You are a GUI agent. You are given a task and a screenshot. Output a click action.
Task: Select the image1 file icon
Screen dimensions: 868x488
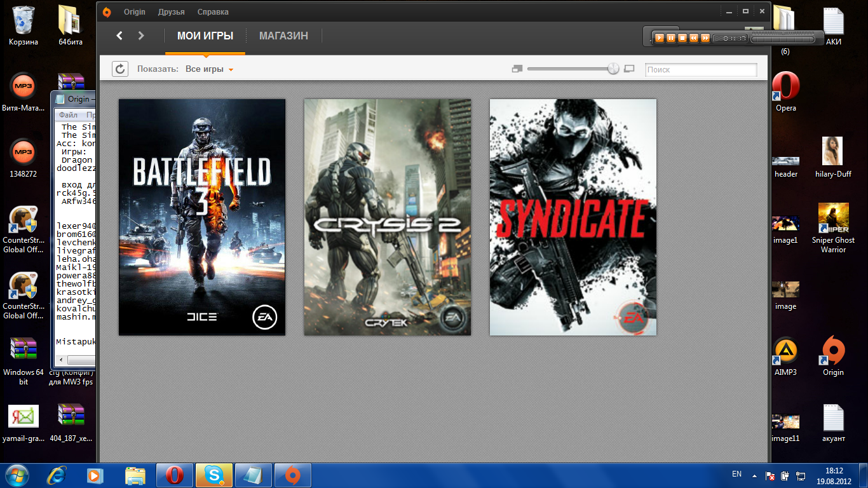pos(785,229)
